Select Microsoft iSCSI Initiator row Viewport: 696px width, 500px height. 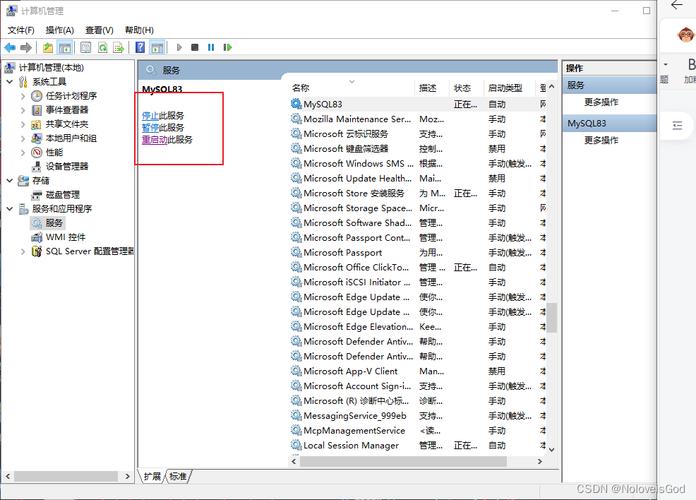(x=419, y=282)
